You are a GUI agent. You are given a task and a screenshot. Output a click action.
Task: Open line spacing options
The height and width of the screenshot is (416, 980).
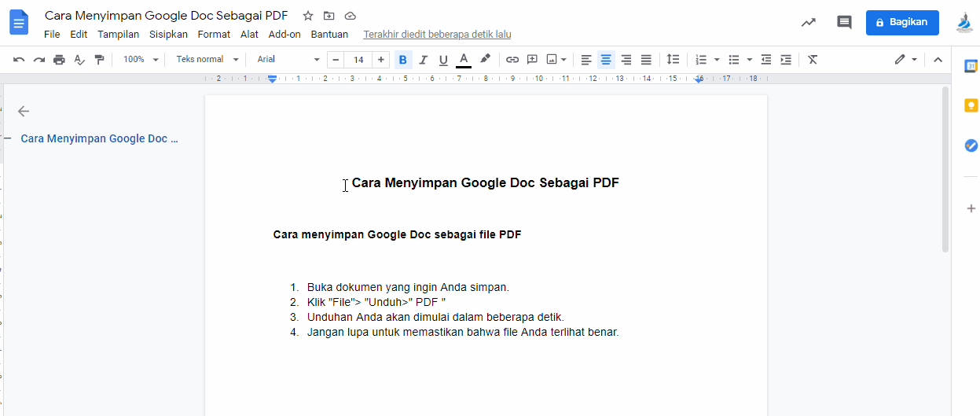673,60
